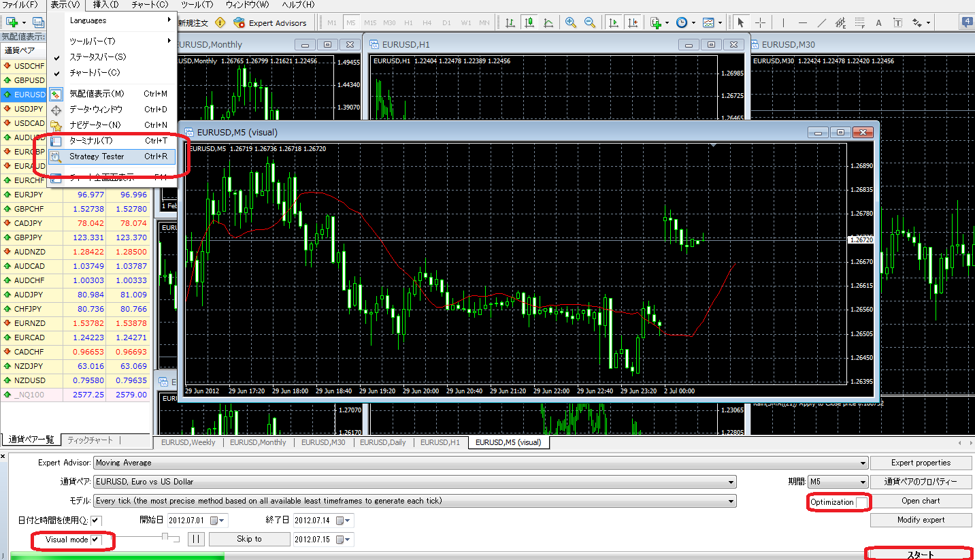Image resolution: width=975 pixels, height=560 pixels.
Task: Click the Skip to button
Action: [x=249, y=539]
